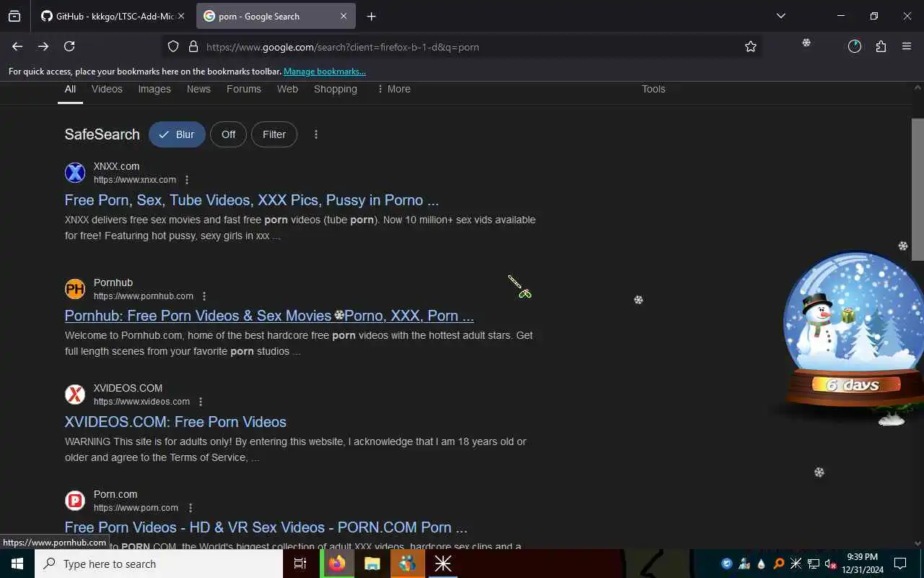Open three-dot menu beside porn.com URL
The width and height of the screenshot is (924, 578).
click(x=190, y=508)
